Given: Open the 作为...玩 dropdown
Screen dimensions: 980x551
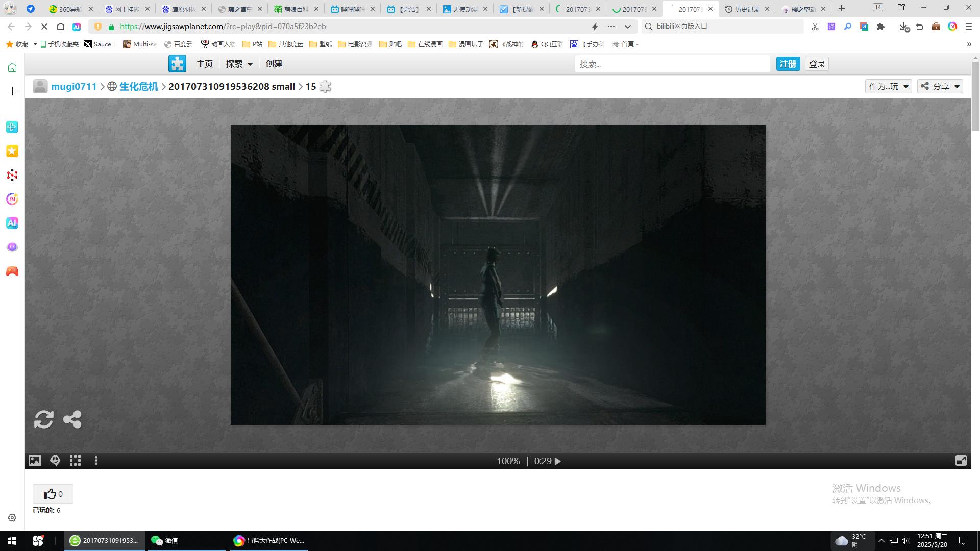Looking at the screenshot, I should click(889, 86).
